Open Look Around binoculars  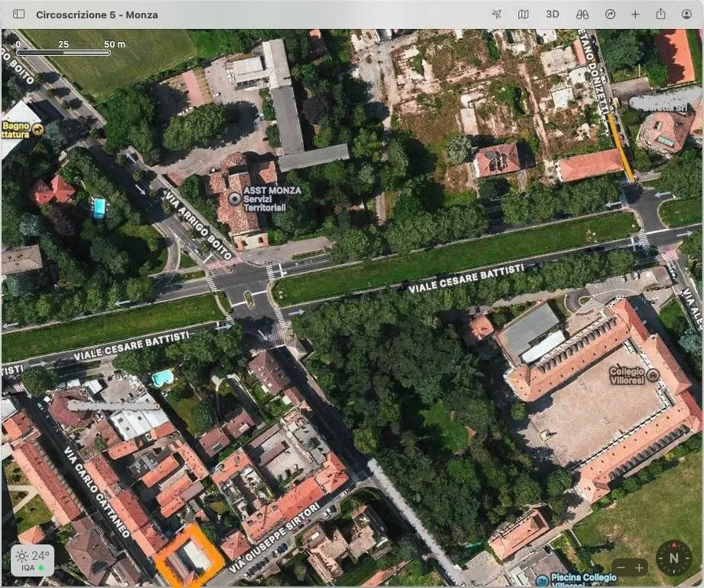point(582,15)
